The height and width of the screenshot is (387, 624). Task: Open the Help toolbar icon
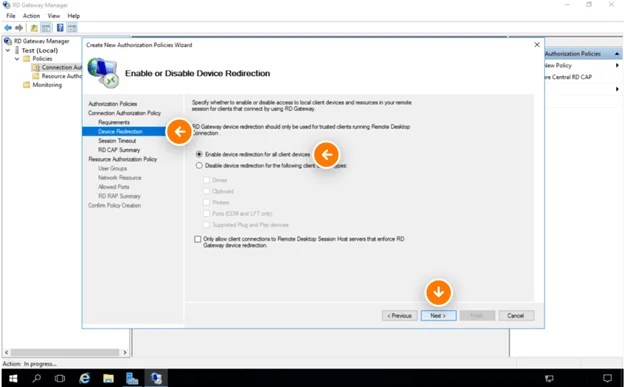[60, 28]
